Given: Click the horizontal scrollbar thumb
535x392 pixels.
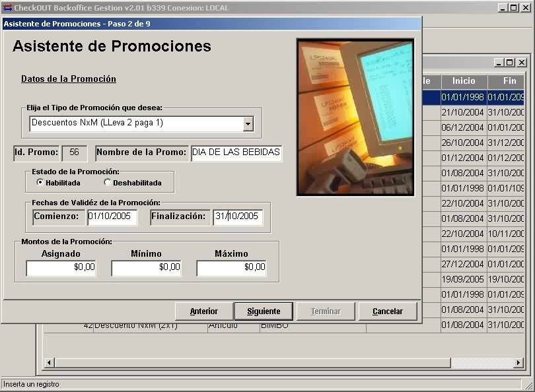Looking at the screenshot, I should (252, 363).
